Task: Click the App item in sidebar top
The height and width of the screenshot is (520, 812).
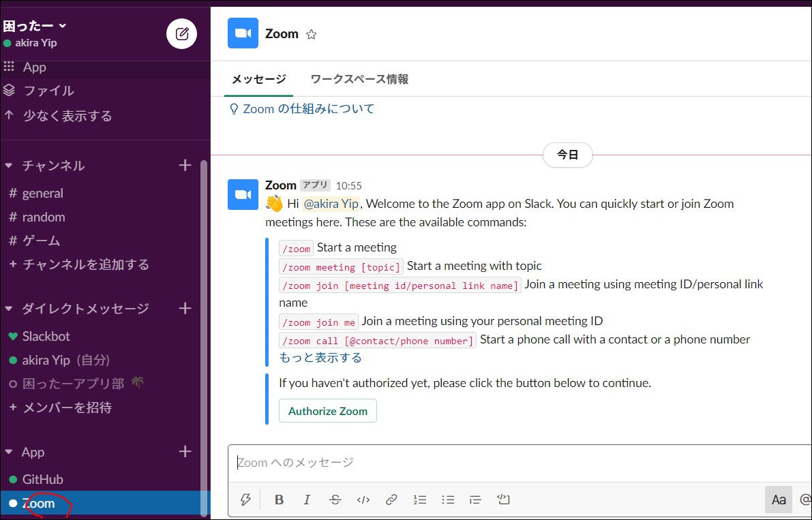Action: click(35, 67)
